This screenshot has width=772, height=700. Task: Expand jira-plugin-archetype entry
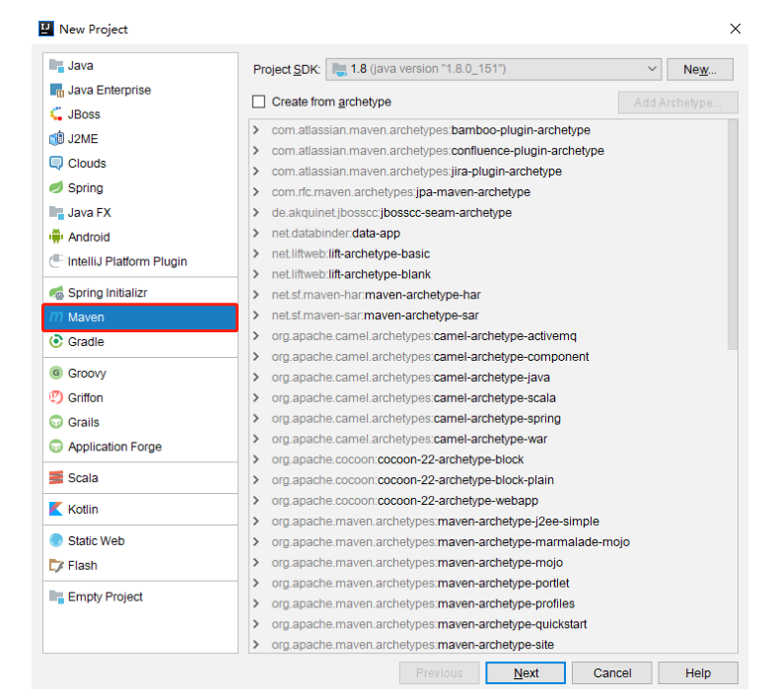[x=255, y=172]
